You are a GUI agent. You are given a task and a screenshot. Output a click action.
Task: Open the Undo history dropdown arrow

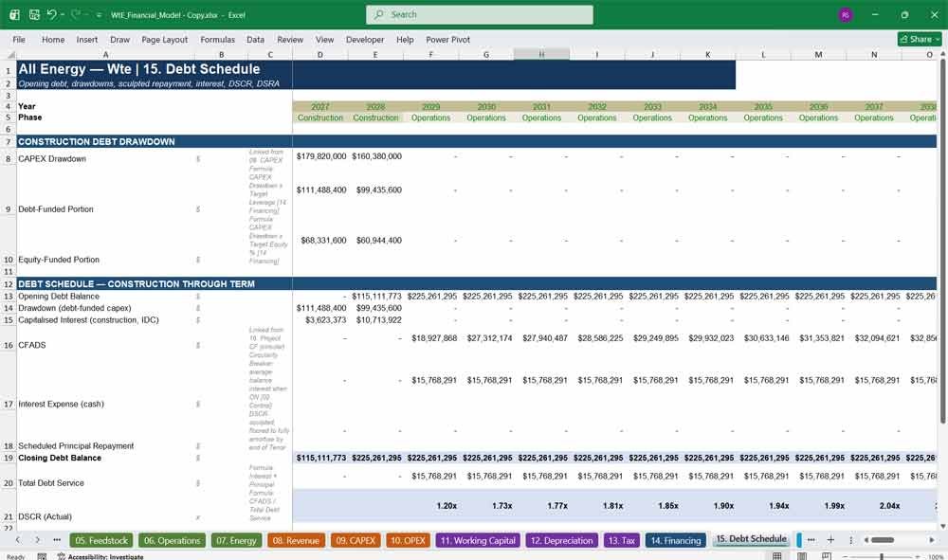(x=63, y=14)
